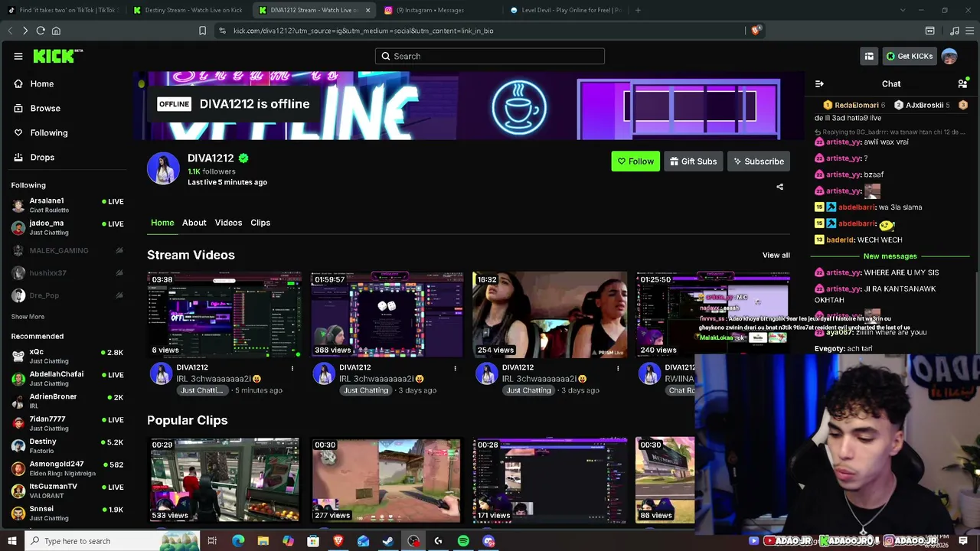Open Arsalane1 live channel in Following

point(67,205)
